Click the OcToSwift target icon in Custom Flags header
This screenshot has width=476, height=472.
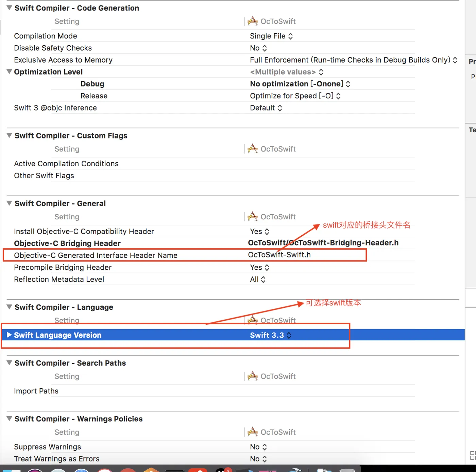pos(253,149)
